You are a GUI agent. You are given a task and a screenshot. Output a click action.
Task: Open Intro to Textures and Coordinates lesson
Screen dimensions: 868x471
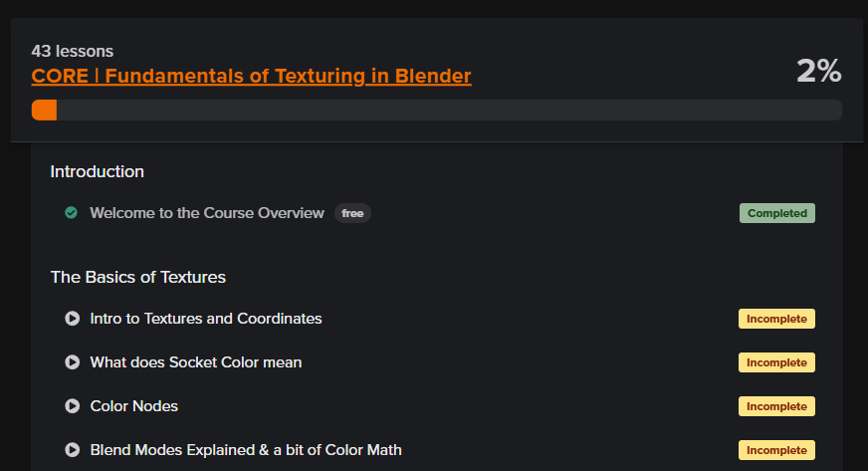click(206, 319)
